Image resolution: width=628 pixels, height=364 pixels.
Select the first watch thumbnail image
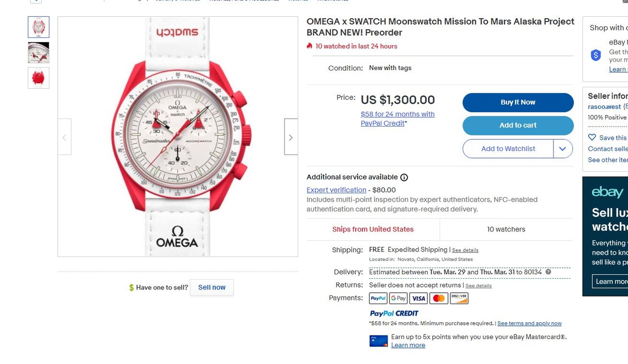(x=39, y=27)
